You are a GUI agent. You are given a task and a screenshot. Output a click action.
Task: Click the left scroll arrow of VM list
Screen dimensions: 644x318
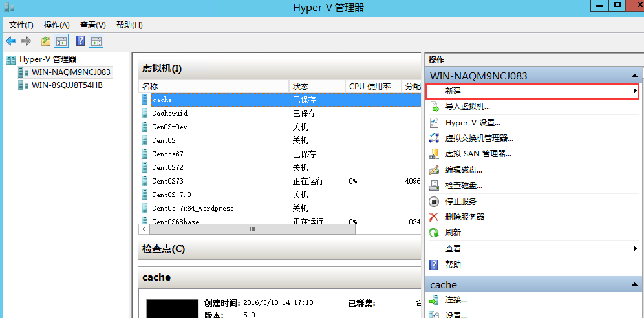tap(144, 229)
